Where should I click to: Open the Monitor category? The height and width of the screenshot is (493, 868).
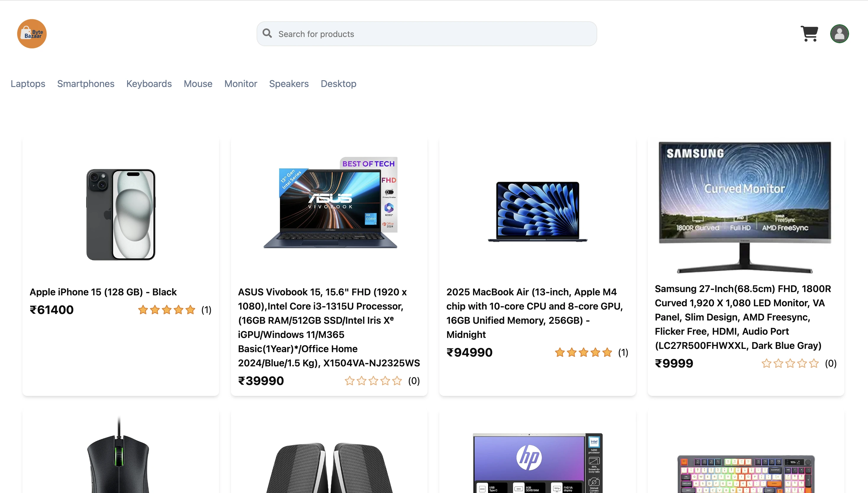[x=241, y=84]
